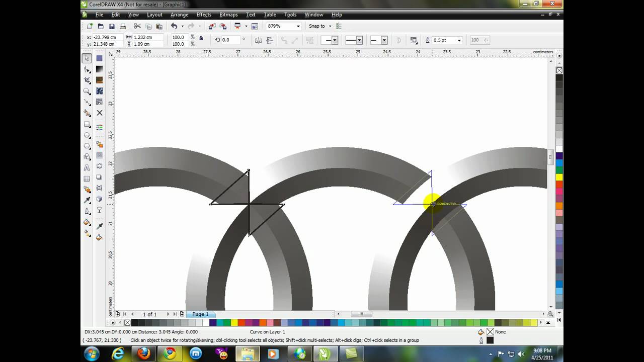The height and width of the screenshot is (362, 644).
Task: Open Chrome from the taskbar
Action: point(170,354)
